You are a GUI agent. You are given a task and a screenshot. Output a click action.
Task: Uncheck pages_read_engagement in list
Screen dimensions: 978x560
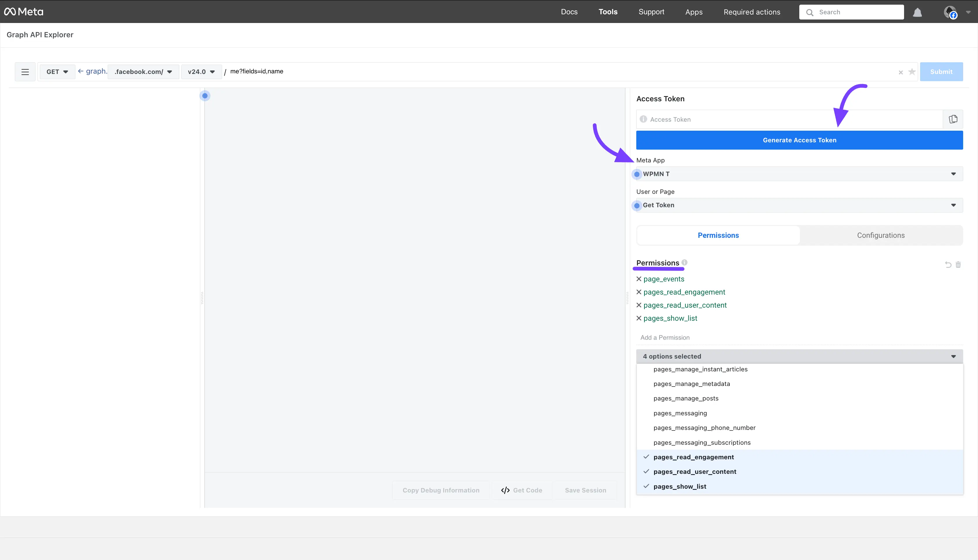[x=693, y=457]
